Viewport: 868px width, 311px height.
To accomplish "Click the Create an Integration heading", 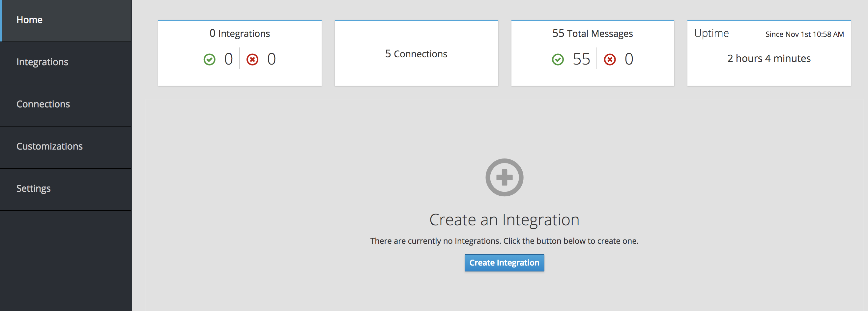I will pos(505,220).
